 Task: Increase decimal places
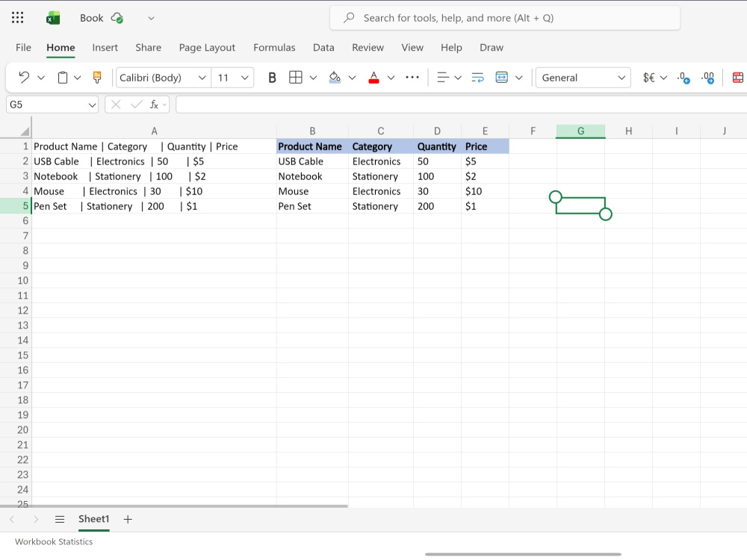tap(708, 78)
